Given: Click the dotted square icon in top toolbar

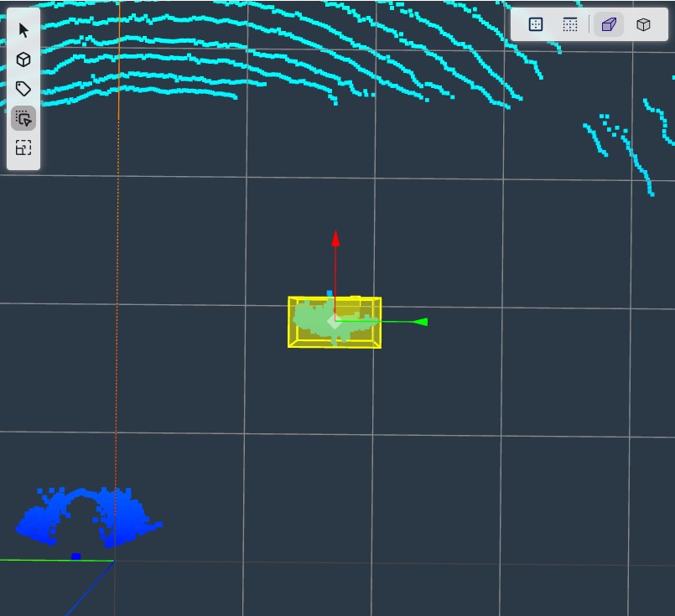Looking at the screenshot, I should [x=536, y=25].
